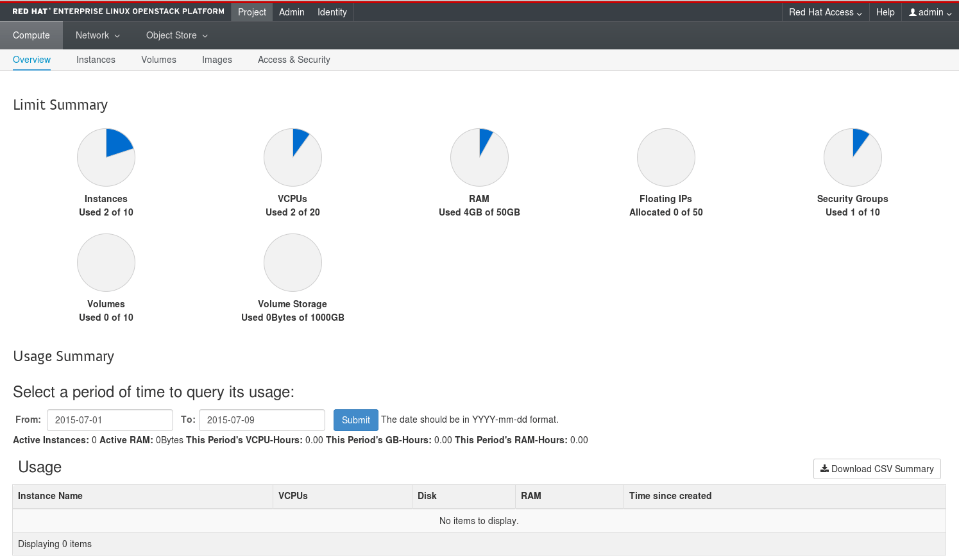This screenshot has width=959, height=560.
Task: Click the Floating IPs pie chart
Action: [666, 157]
